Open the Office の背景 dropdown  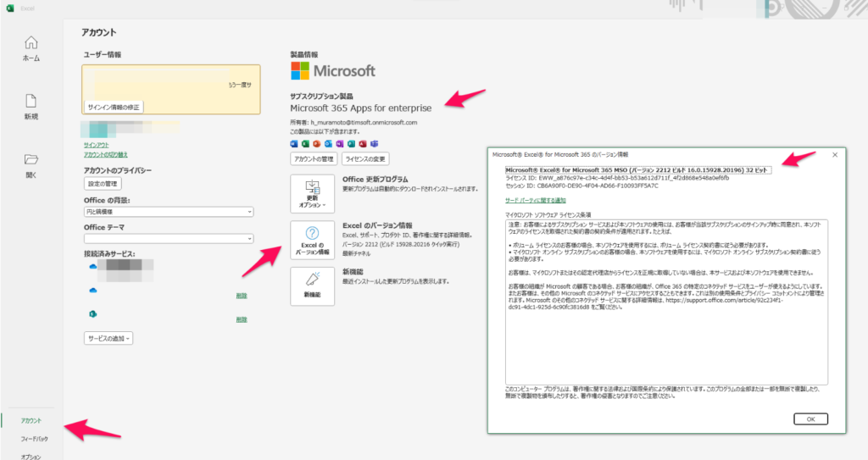click(169, 212)
